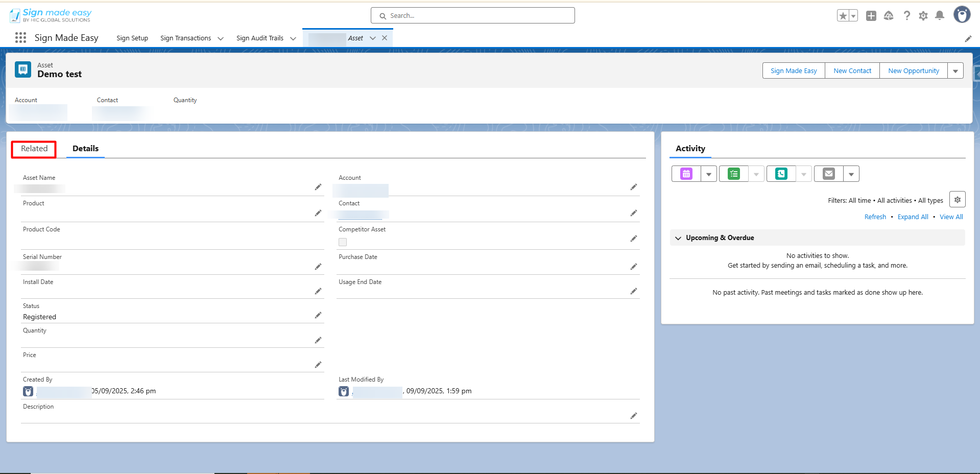The image size is (980, 474).
Task: Open the Sign Audit Trails dropdown chevron
Action: tap(293, 38)
